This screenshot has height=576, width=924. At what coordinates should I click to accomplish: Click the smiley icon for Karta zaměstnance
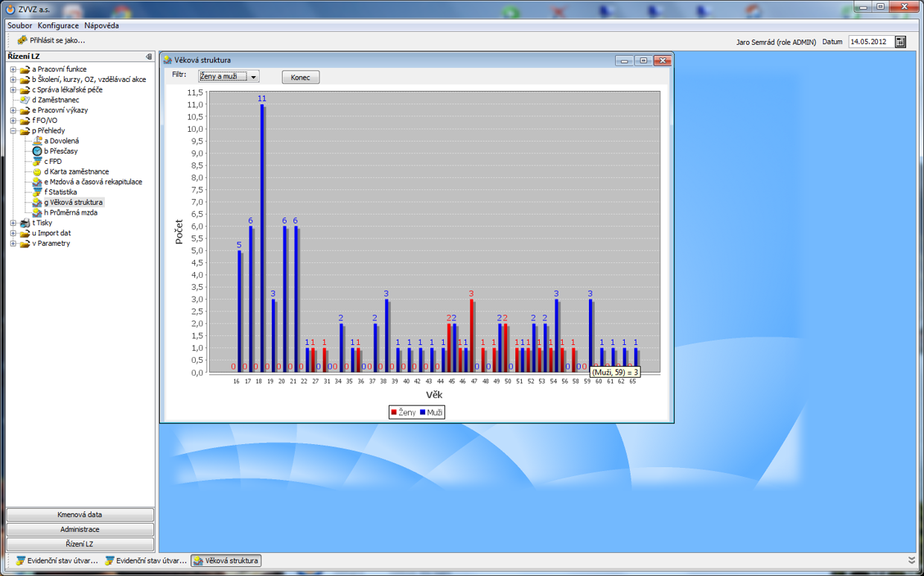[x=37, y=172]
